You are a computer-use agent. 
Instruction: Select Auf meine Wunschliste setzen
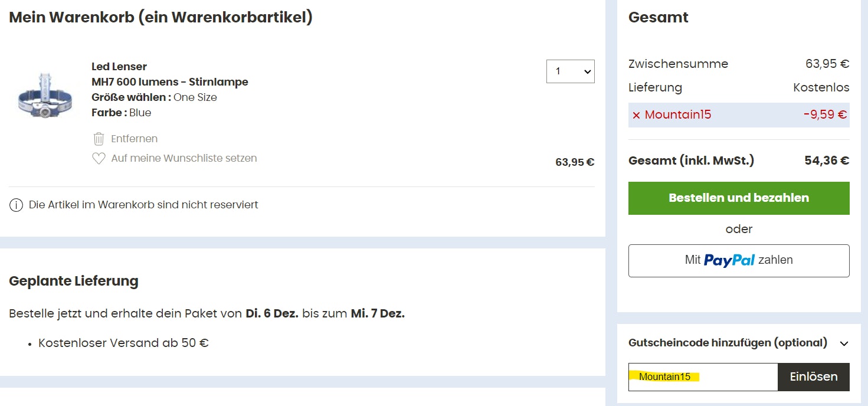(x=184, y=158)
